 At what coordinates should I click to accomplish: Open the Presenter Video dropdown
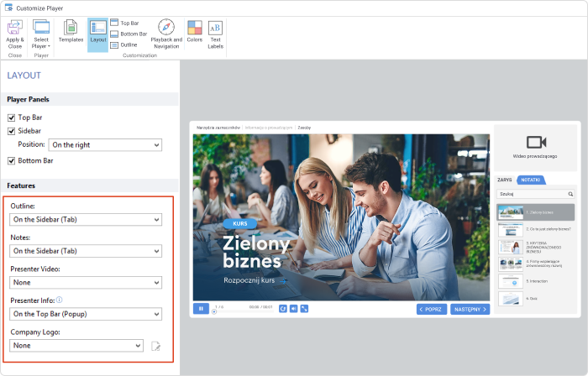point(86,282)
